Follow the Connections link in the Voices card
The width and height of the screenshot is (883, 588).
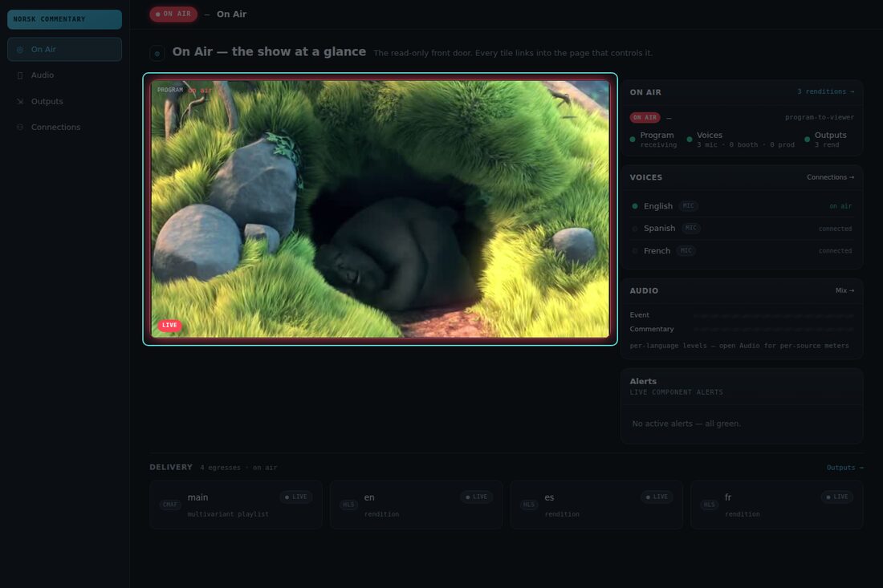(830, 177)
